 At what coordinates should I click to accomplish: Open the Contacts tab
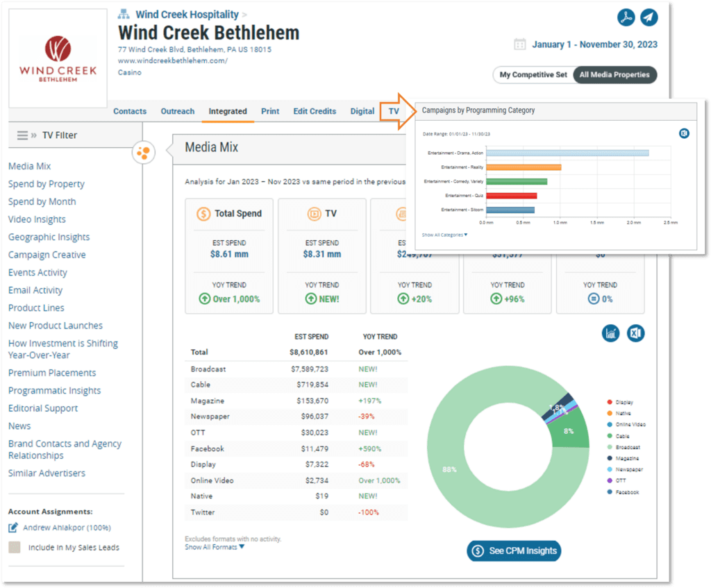coord(130,112)
